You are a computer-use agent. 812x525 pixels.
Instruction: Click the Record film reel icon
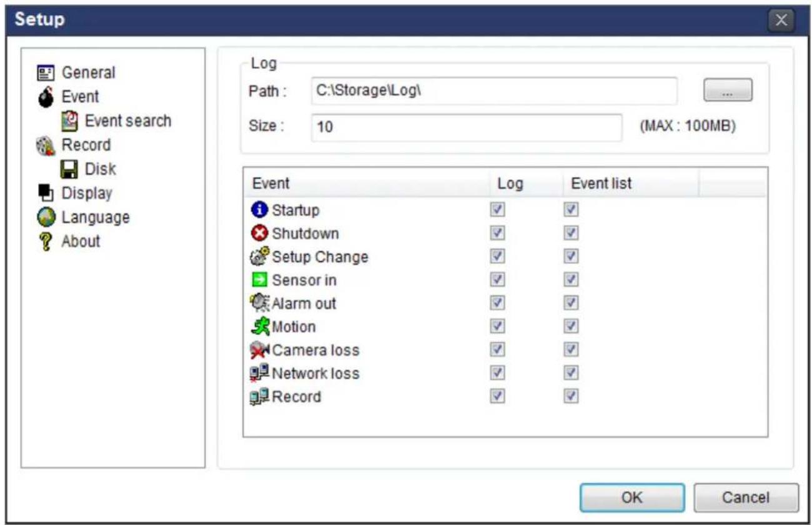[x=45, y=145]
